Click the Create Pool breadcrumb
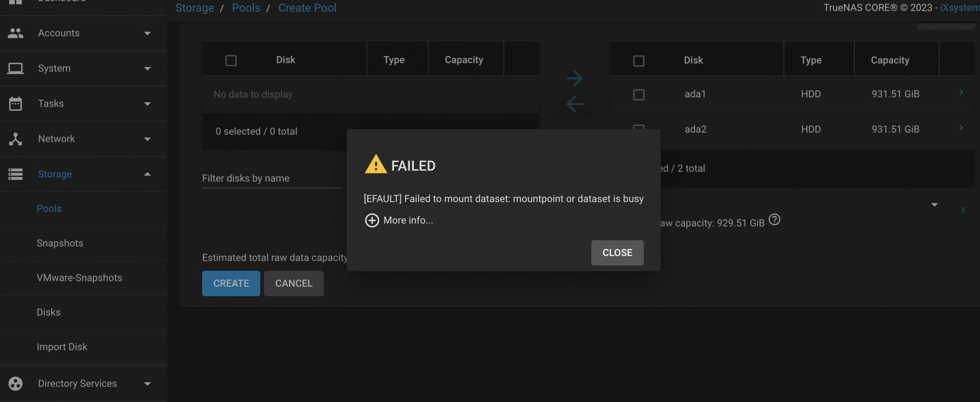 [307, 8]
